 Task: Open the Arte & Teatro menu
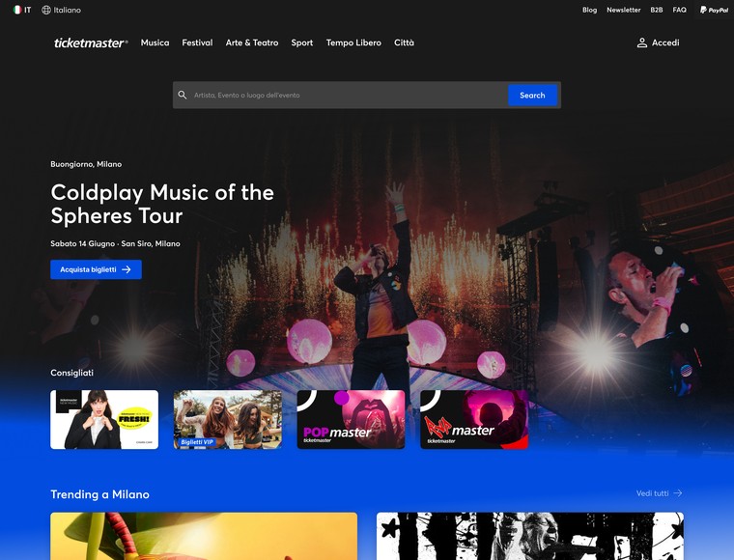pyautogui.click(x=252, y=42)
